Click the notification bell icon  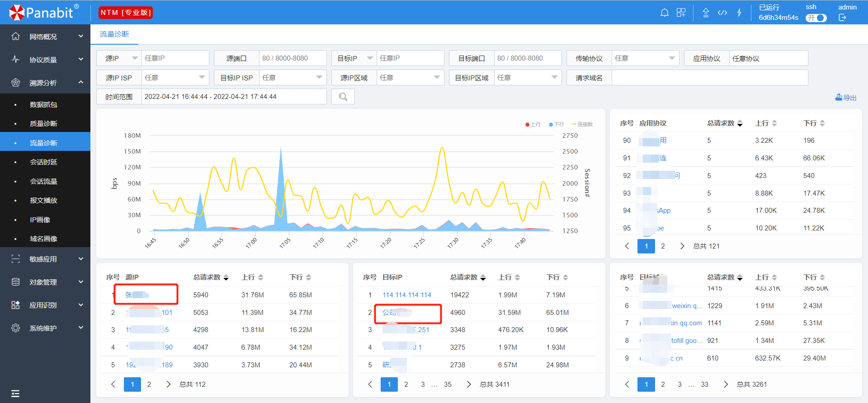(664, 13)
